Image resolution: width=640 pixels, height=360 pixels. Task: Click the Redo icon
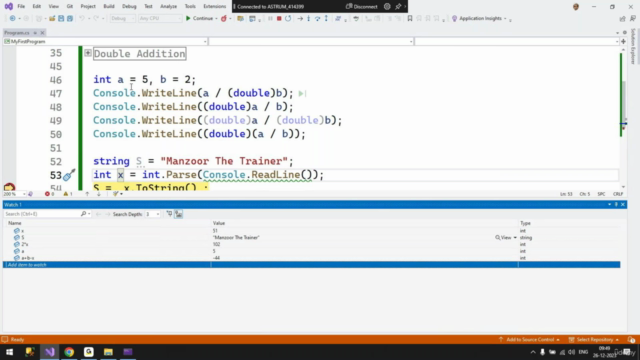pyautogui.click(x=96, y=18)
